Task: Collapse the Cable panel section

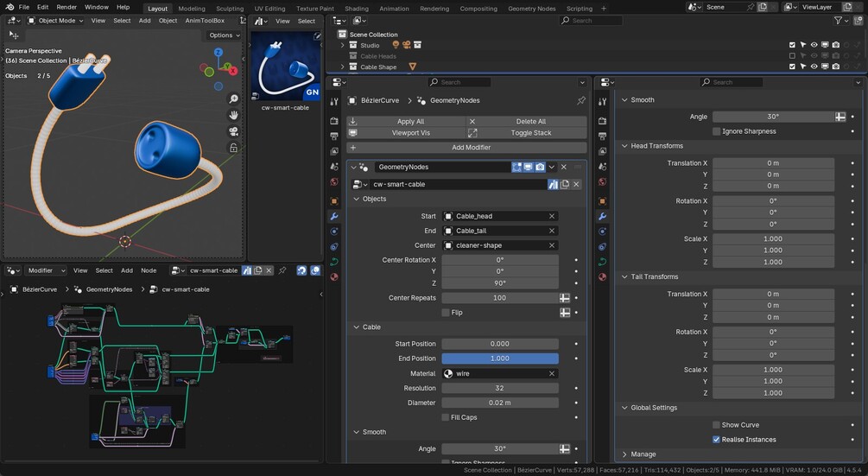Action: (x=356, y=327)
